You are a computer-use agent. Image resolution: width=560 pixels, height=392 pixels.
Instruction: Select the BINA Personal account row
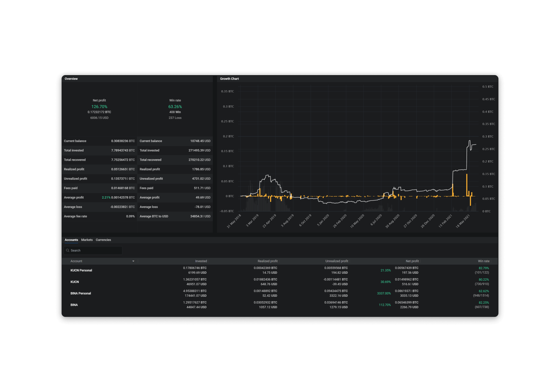pyautogui.click(x=280, y=293)
